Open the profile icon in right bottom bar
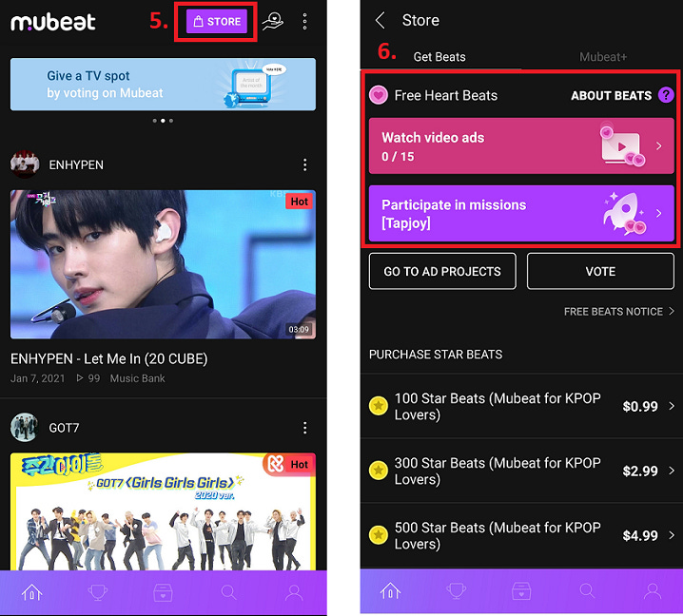This screenshot has height=616, width=683. tap(653, 591)
